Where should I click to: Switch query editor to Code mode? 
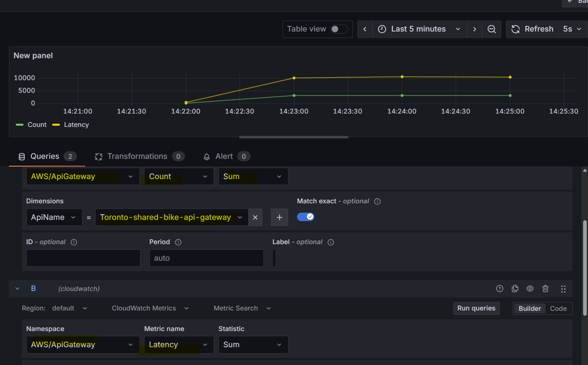pos(558,308)
